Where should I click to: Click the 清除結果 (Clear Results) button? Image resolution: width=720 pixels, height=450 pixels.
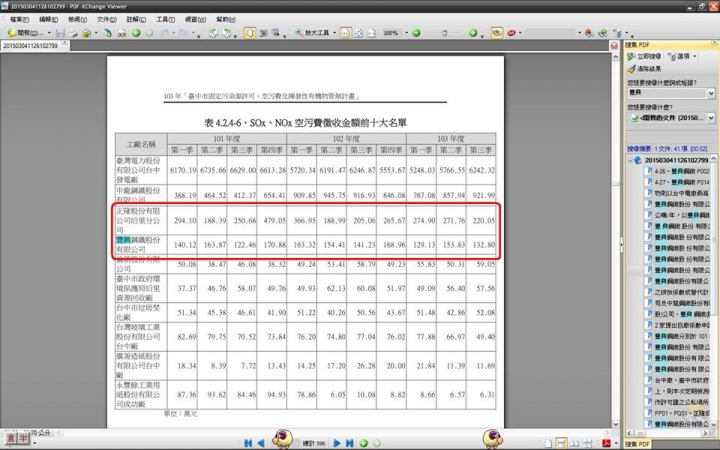(x=645, y=68)
